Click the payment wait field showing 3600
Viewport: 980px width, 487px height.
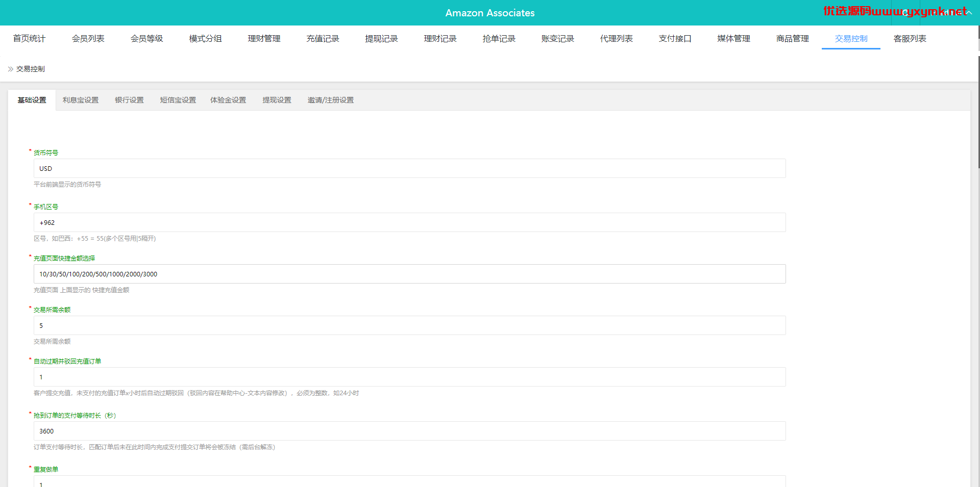(409, 431)
